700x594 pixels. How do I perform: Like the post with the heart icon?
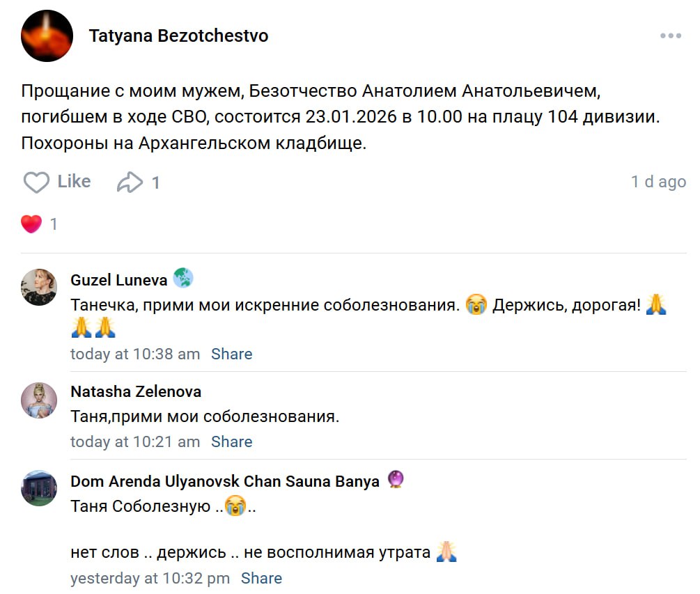36,182
